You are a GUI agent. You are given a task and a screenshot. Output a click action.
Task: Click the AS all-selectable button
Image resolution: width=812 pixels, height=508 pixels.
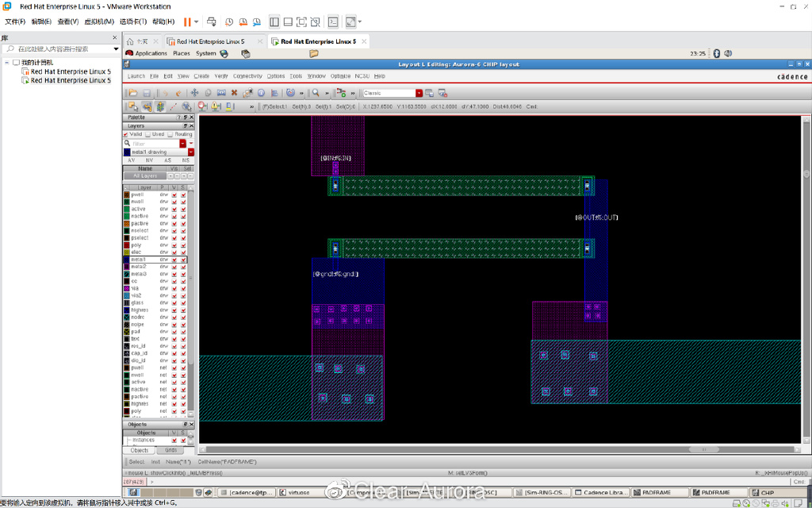click(x=167, y=160)
